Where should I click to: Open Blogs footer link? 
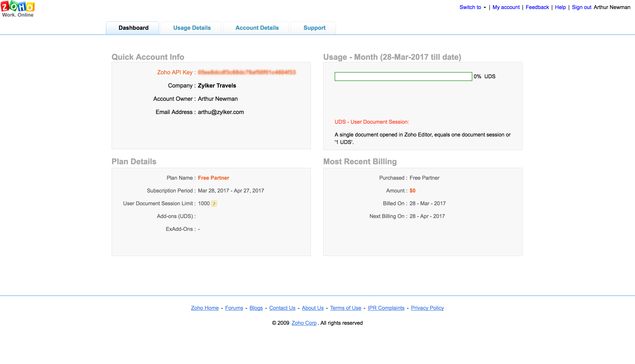tap(256, 308)
